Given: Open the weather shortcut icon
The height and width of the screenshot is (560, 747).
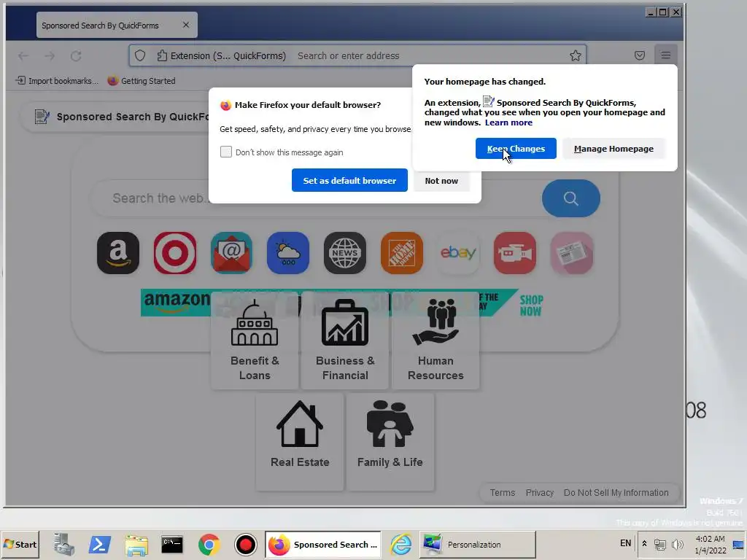Looking at the screenshot, I should click(288, 253).
